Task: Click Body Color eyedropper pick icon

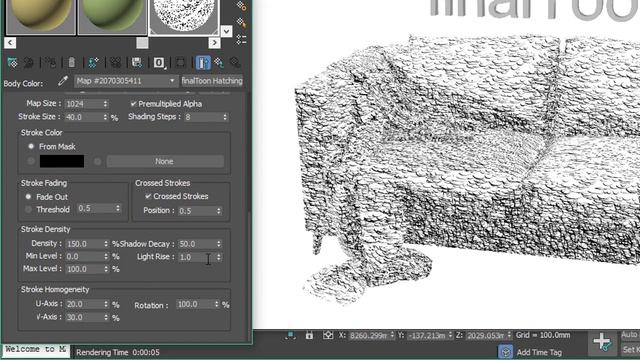Action: [x=62, y=81]
